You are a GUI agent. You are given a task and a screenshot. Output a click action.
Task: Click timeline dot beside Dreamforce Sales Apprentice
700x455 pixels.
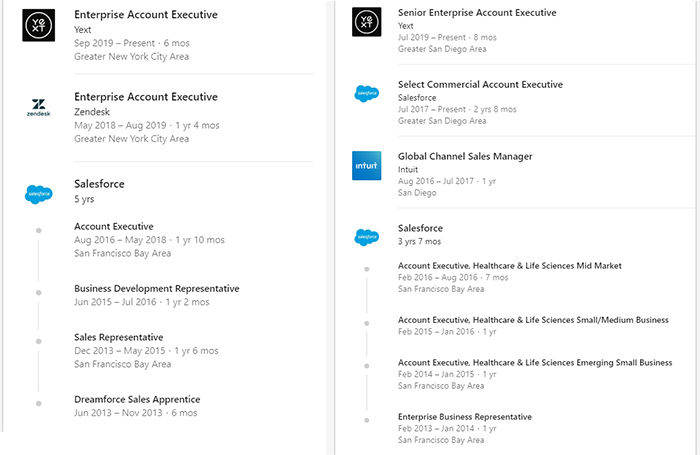(x=39, y=403)
